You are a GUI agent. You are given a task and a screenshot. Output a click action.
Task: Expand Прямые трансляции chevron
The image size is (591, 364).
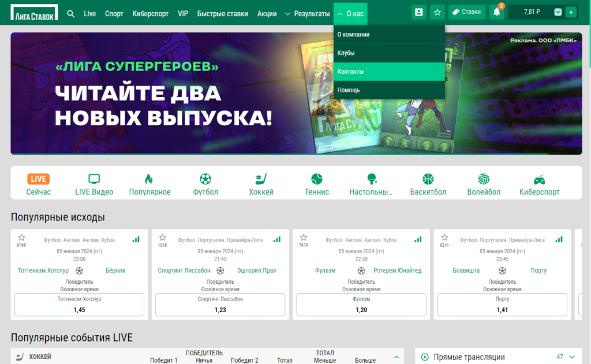pos(572,357)
